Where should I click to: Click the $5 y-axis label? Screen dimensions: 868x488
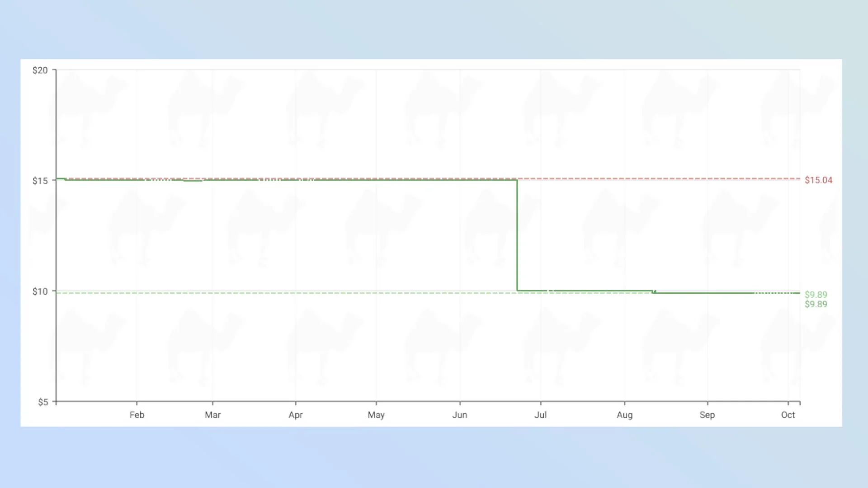pos(43,402)
